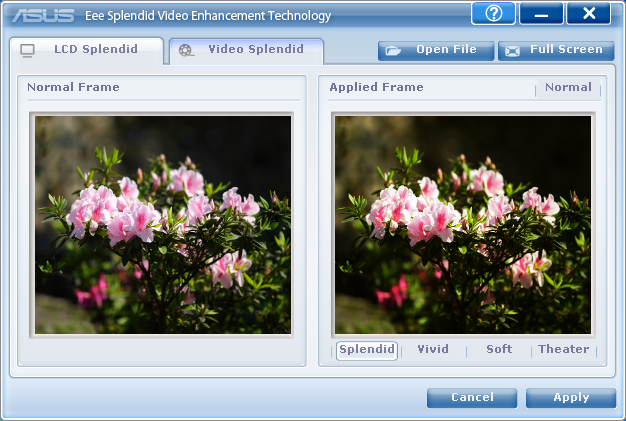Viewport: 626px width, 421px height.
Task: Select the Soft video mode
Action: pyautogui.click(x=499, y=350)
